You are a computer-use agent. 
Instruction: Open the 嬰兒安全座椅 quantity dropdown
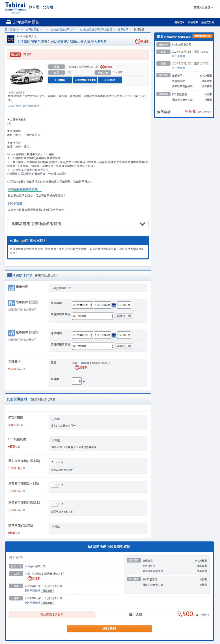pos(55,463)
